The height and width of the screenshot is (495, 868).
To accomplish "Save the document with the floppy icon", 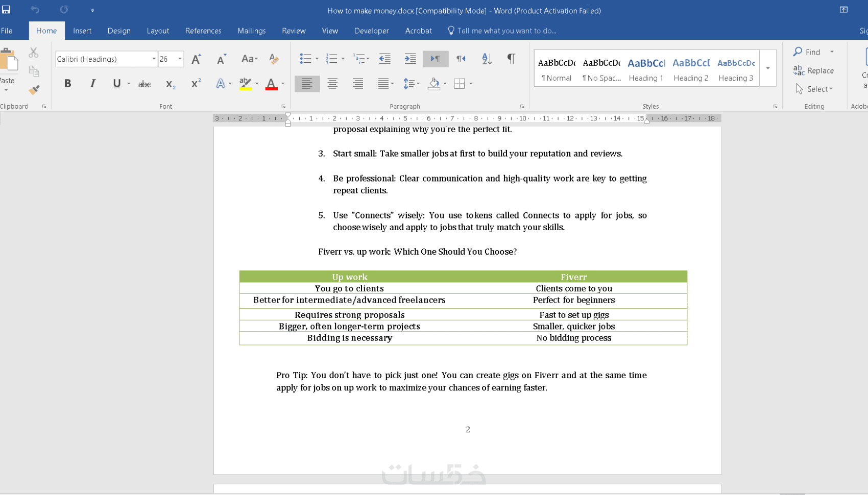I will click(x=6, y=10).
